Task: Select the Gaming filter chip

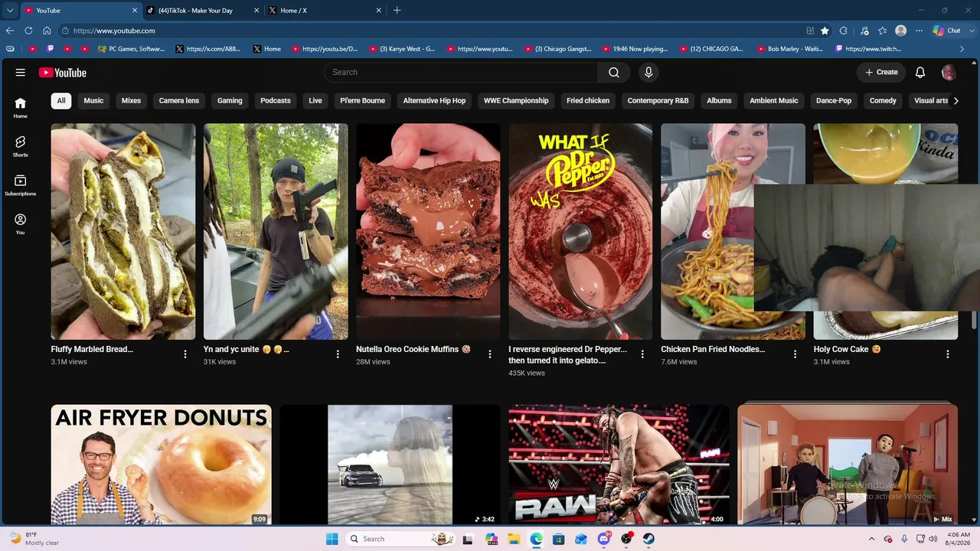Action: tap(230, 100)
